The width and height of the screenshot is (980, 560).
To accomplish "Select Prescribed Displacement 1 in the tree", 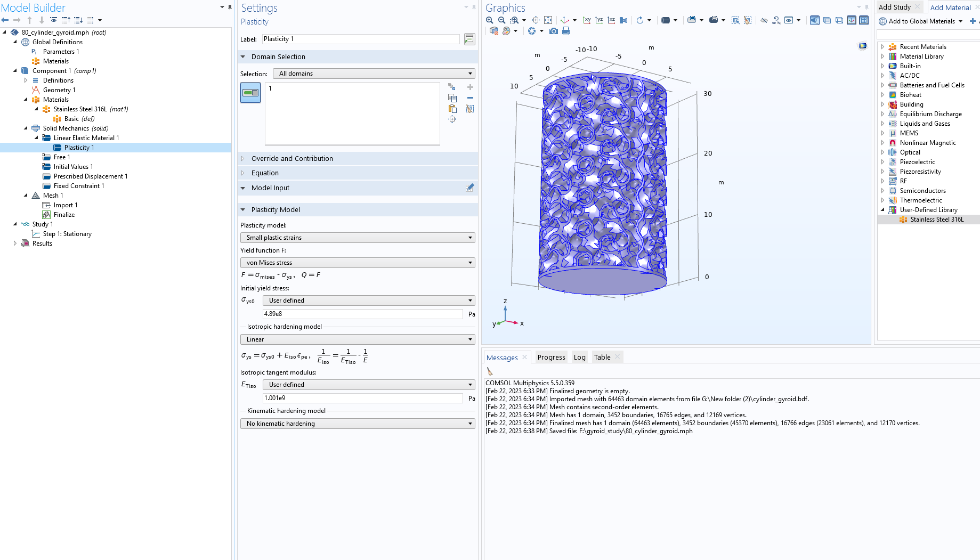I will (90, 176).
